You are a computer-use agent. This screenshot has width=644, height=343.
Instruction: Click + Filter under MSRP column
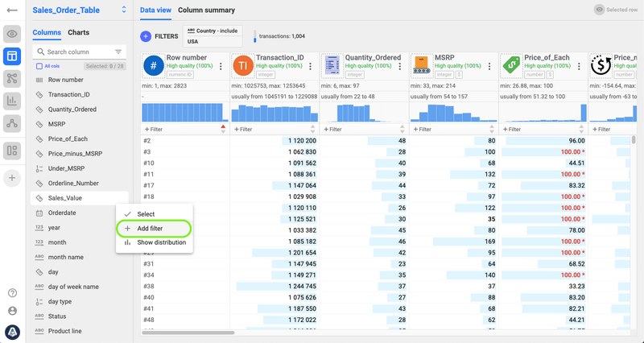422,129
